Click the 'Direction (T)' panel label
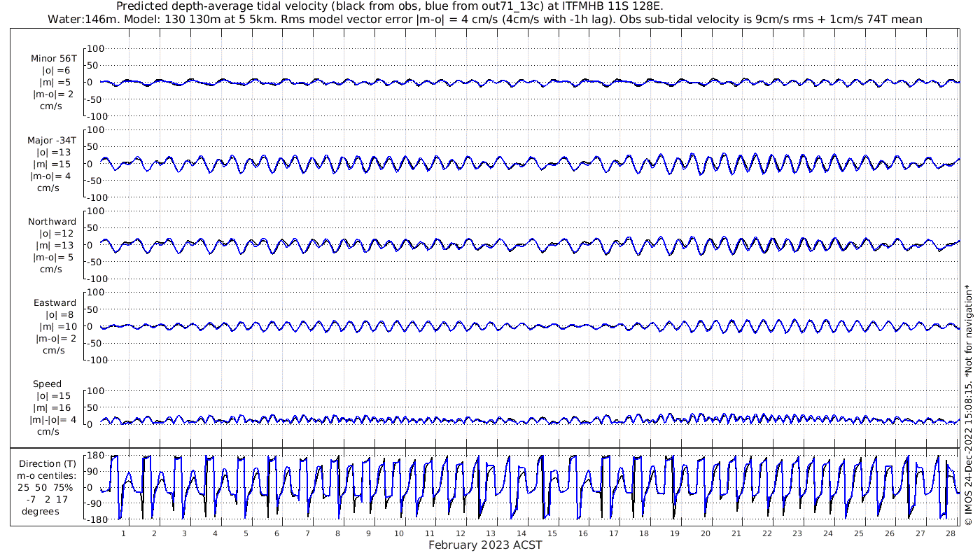Screen dimensions: 980x560 pos(48,463)
